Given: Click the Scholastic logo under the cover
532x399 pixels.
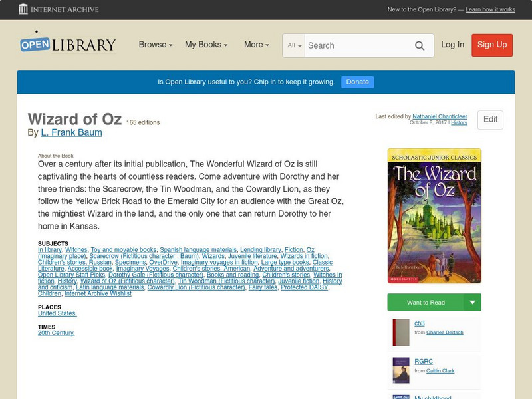Looking at the screenshot, I should pos(401,280).
